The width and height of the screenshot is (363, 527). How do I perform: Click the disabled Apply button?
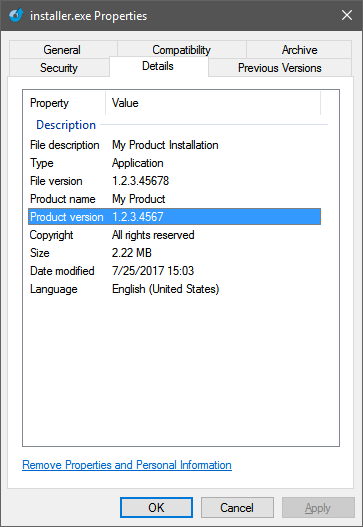[x=318, y=508]
